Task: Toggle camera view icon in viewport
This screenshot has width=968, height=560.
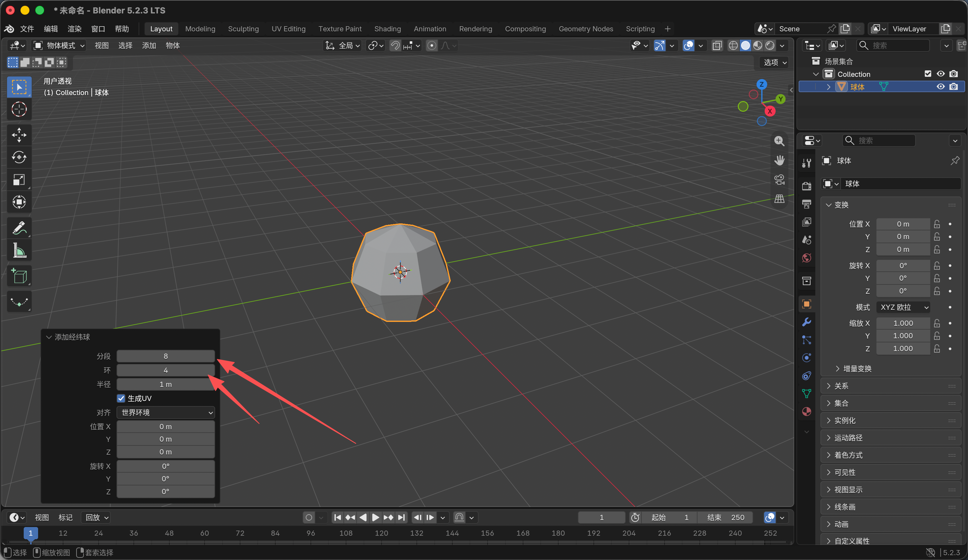Action: pos(779,180)
